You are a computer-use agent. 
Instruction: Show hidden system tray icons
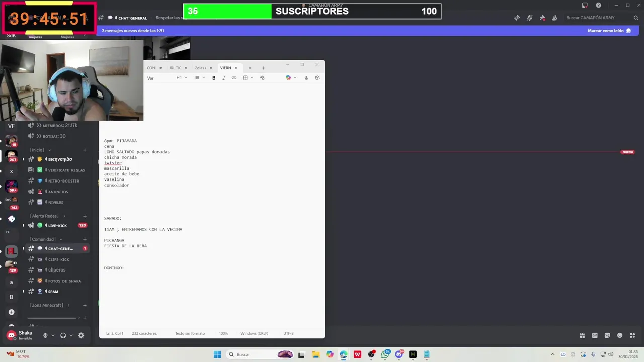click(x=553, y=354)
